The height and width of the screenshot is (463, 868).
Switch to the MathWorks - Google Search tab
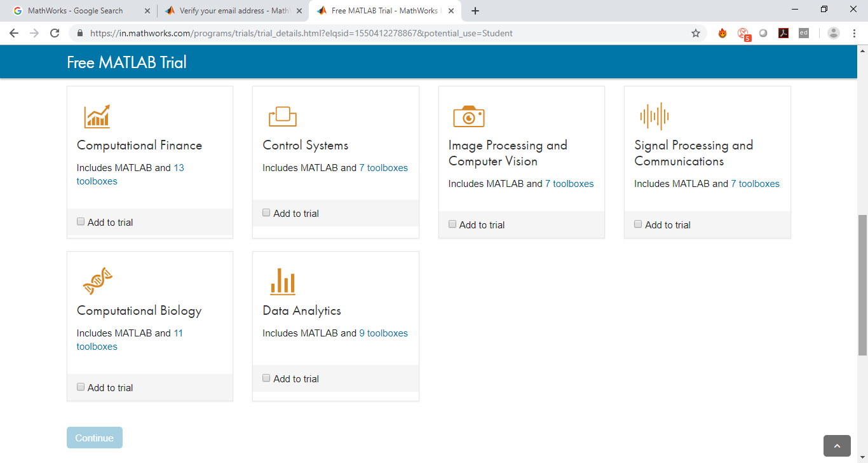[75, 11]
